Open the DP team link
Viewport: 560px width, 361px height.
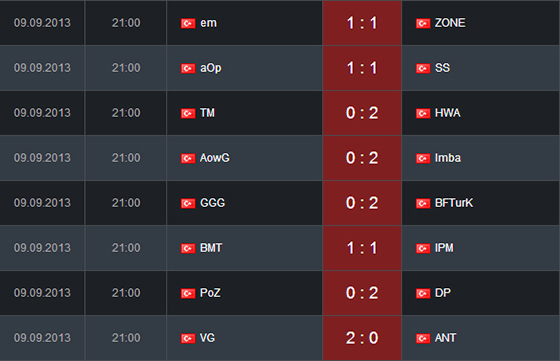[443, 293]
